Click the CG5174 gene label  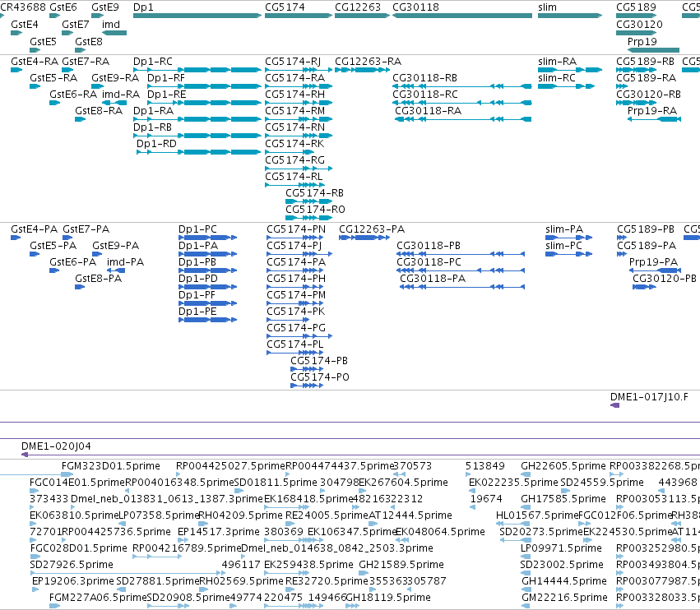[285, 7]
